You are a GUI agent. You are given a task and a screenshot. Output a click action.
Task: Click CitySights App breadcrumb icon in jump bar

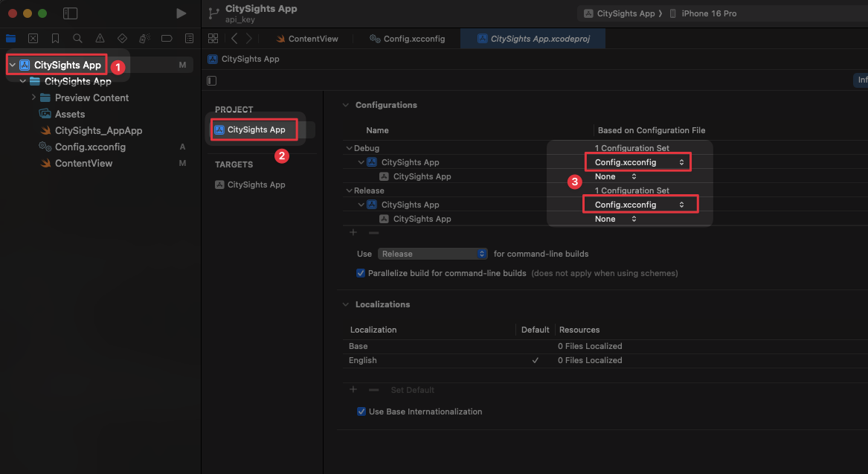(213, 59)
